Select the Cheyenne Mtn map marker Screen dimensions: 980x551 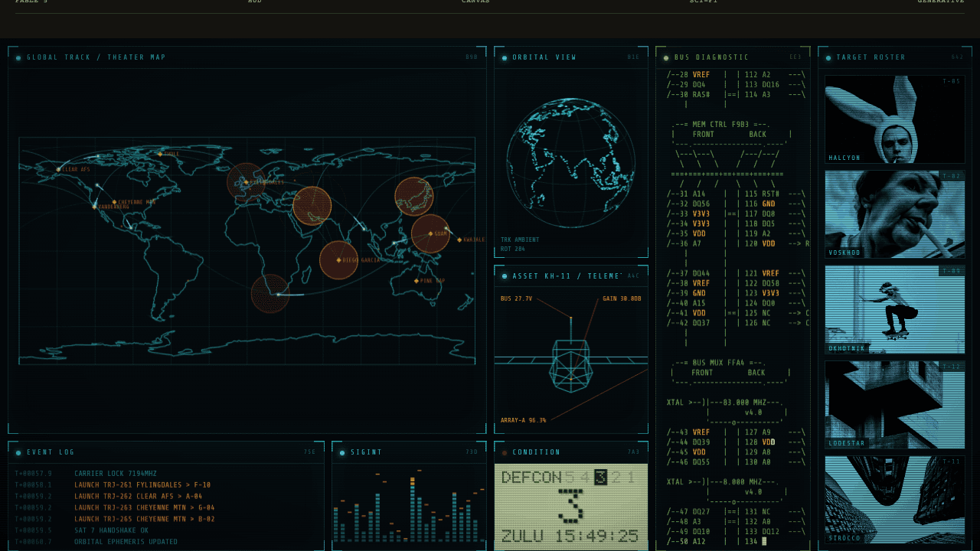pos(114,202)
